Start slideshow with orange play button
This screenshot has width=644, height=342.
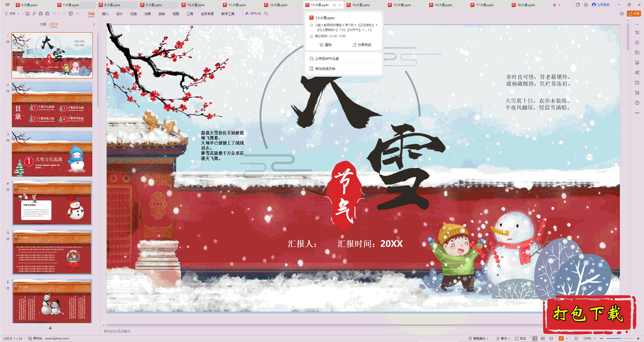[x=561, y=338]
